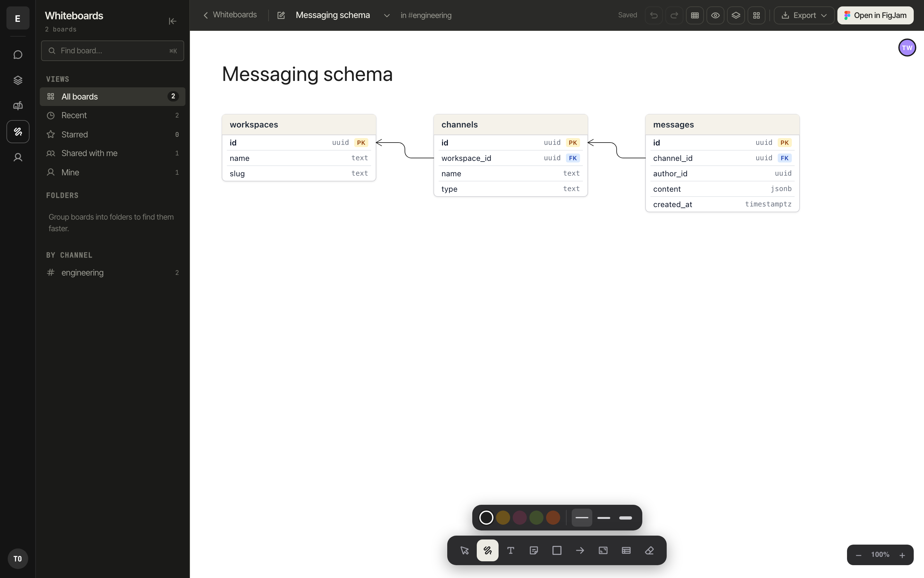Open the layers icon in header
Image resolution: width=924 pixels, height=578 pixels.
(x=736, y=15)
